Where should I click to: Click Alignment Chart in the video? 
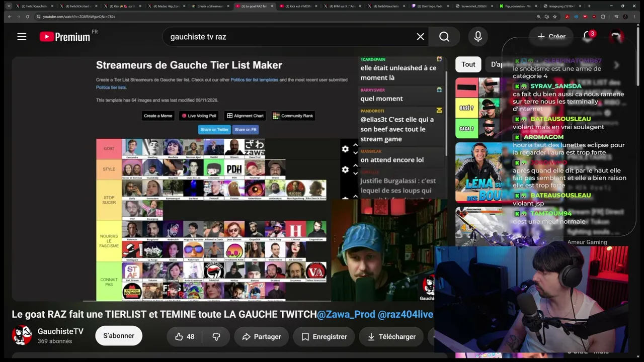point(245,116)
